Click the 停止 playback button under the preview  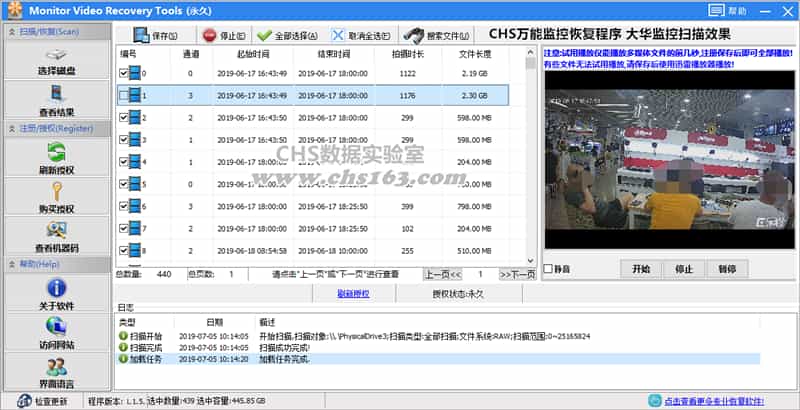click(684, 269)
